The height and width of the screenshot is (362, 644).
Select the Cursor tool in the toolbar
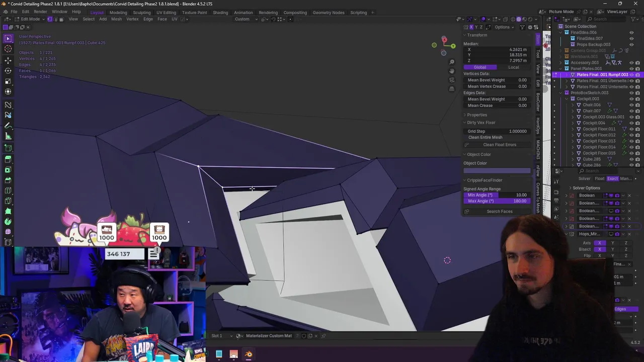click(8, 49)
